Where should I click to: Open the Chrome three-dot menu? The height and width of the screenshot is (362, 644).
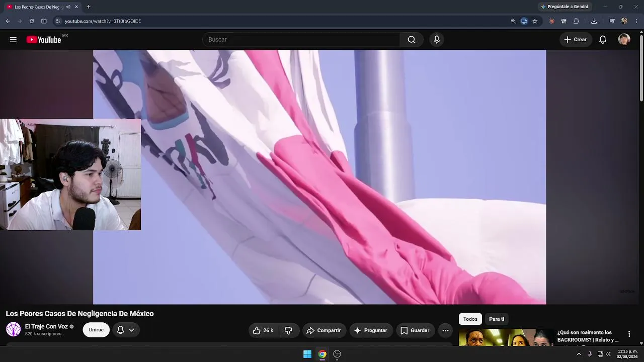(636, 21)
